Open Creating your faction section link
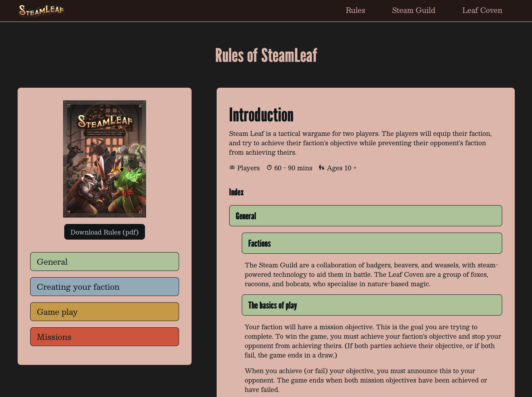Image resolution: width=532 pixels, height=397 pixels. click(x=105, y=287)
